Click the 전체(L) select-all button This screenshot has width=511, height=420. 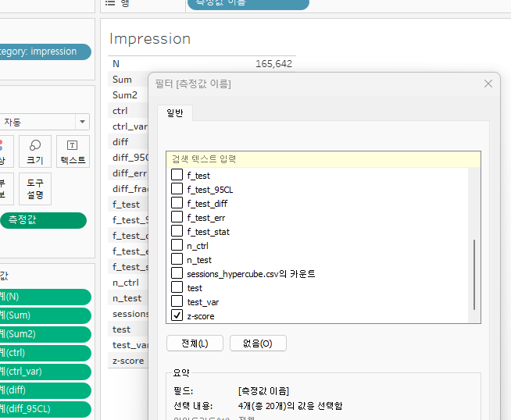point(195,343)
